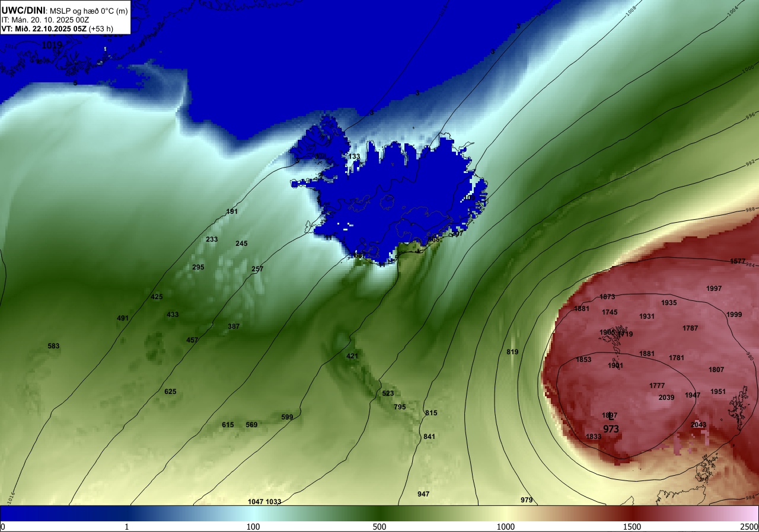Click the 992 isobar label
This screenshot has height=532, width=759.
(750, 162)
